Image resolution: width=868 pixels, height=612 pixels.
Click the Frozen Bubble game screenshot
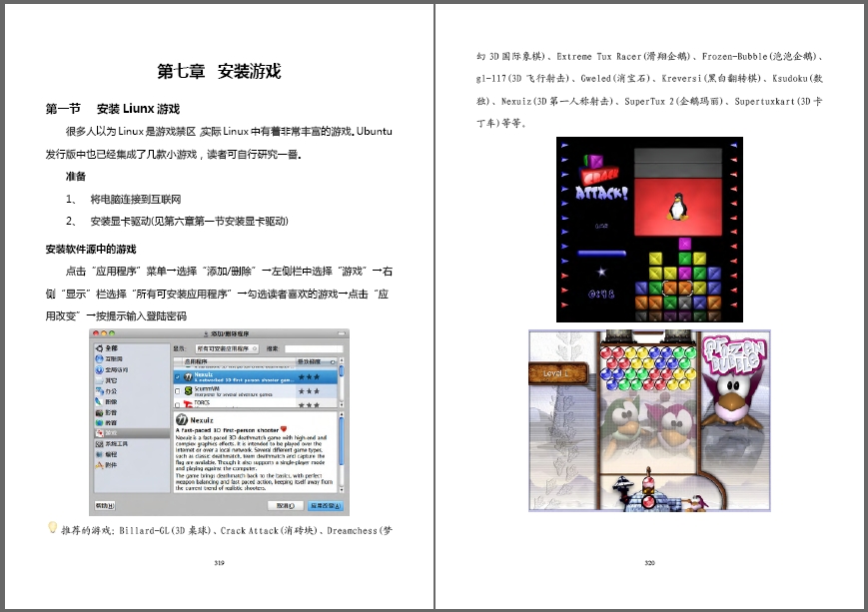coord(649,420)
